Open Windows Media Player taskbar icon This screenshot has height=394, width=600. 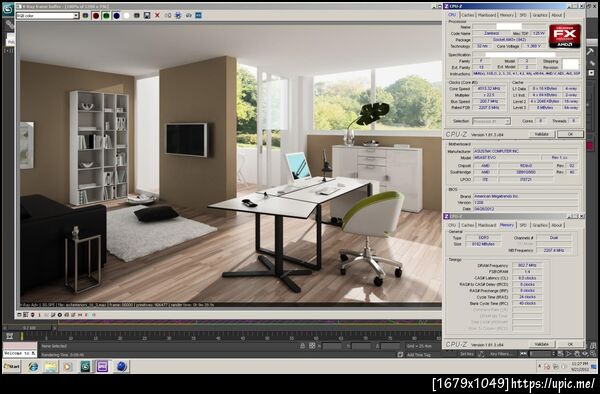coord(67,366)
